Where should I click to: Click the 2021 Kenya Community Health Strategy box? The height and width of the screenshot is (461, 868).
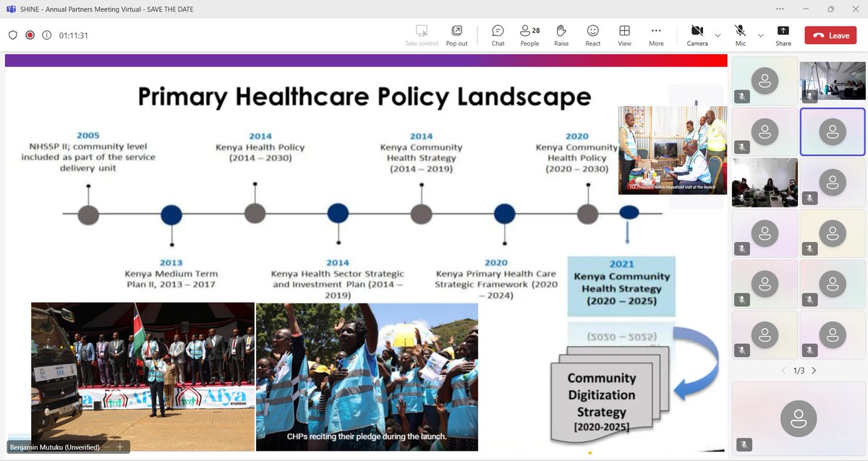coord(621,286)
